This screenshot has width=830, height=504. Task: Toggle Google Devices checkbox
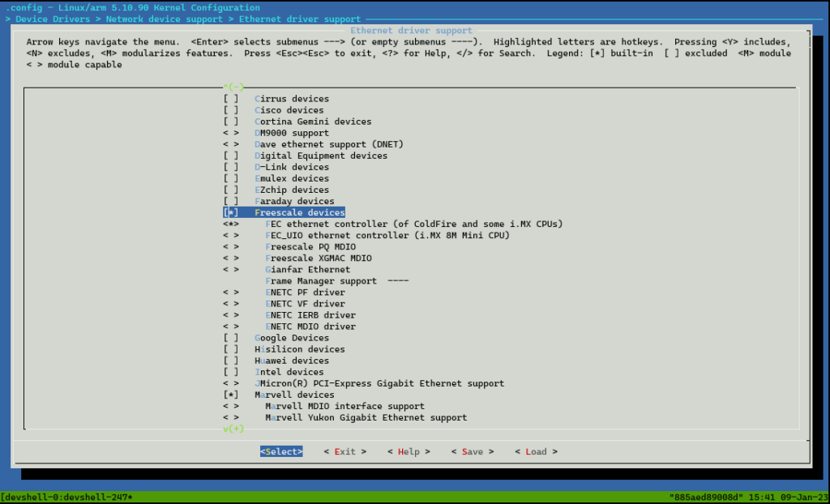[x=230, y=338]
